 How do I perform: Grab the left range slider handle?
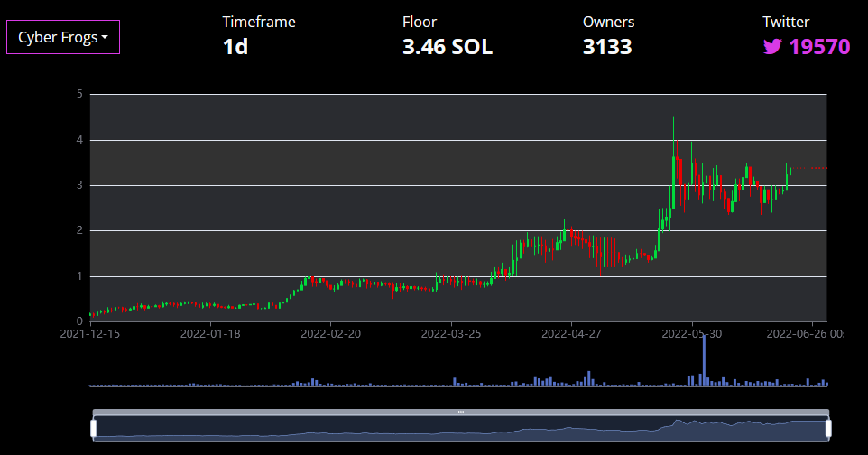pyautogui.click(x=94, y=429)
